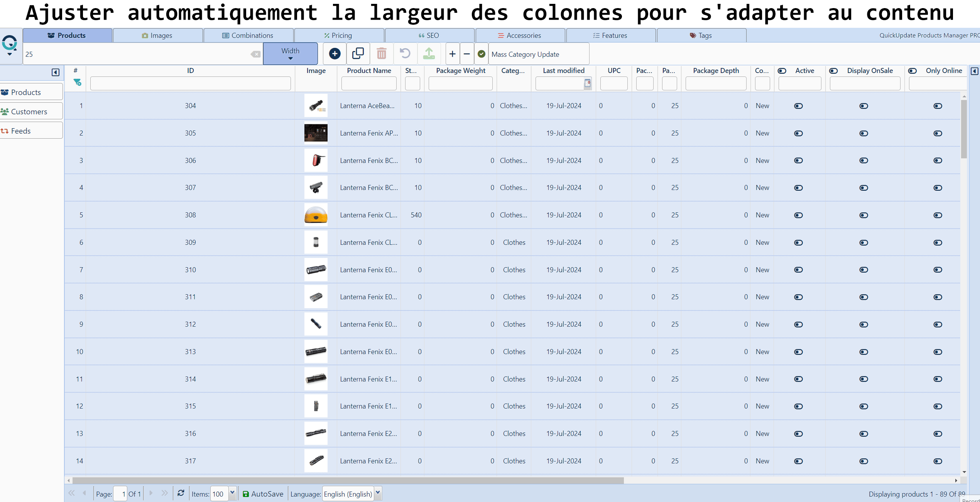Apply Mass Category Update with the green check
The height and width of the screenshot is (502, 980).
coord(481,54)
